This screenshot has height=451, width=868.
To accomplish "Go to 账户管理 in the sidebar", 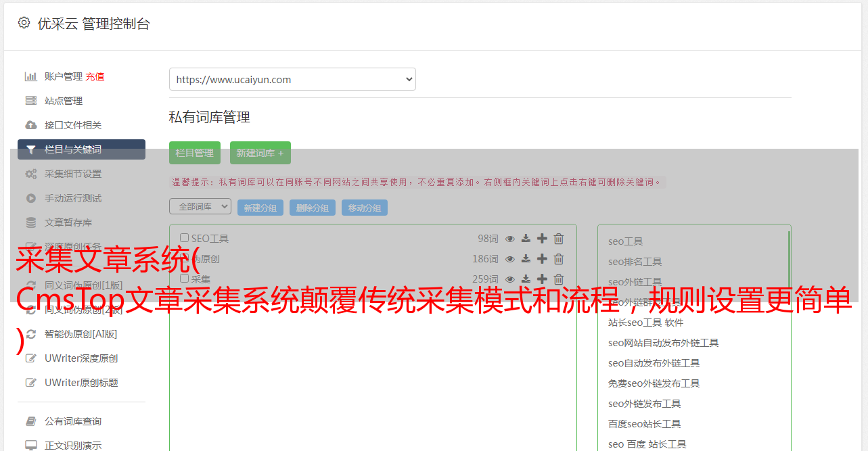I will coord(64,76).
